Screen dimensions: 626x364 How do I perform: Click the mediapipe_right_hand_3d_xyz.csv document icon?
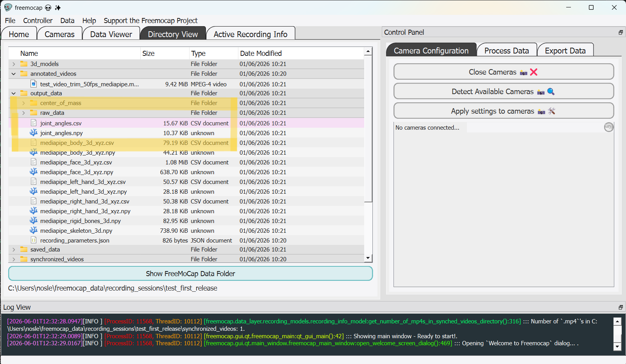pyautogui.click(x=34, y=201)
